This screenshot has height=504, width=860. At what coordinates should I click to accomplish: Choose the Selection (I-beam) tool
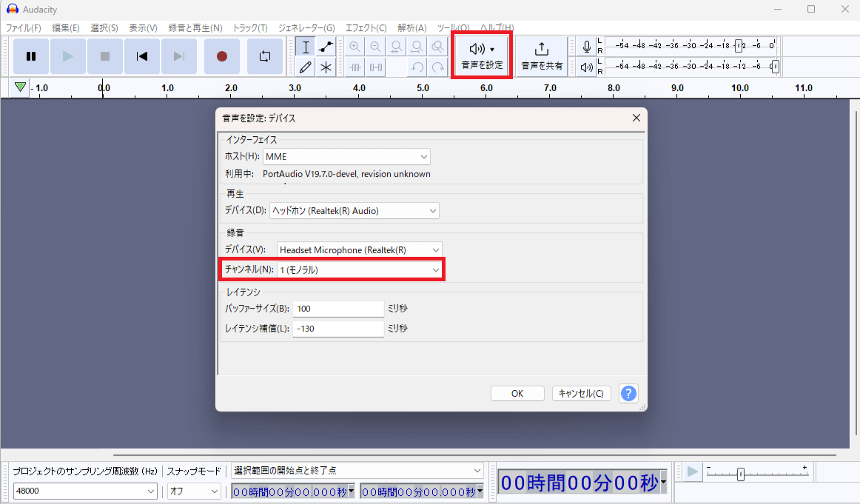(x=306, y=47)
